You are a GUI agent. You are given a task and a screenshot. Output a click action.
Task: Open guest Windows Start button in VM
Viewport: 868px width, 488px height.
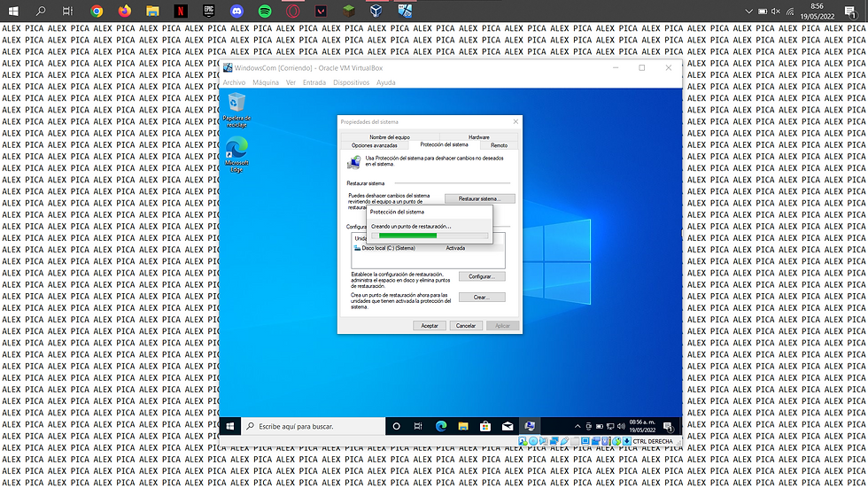(230, 426)
